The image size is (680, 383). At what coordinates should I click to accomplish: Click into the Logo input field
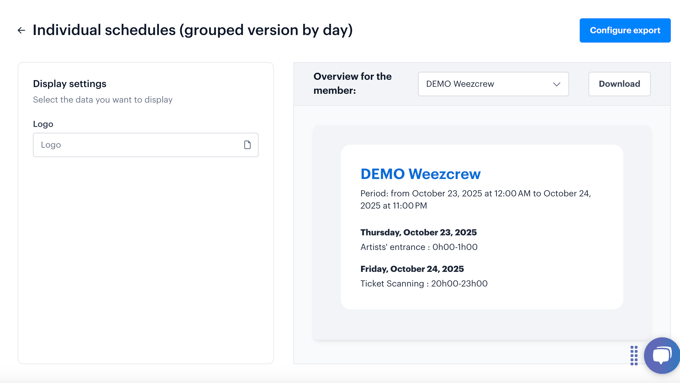146,145
